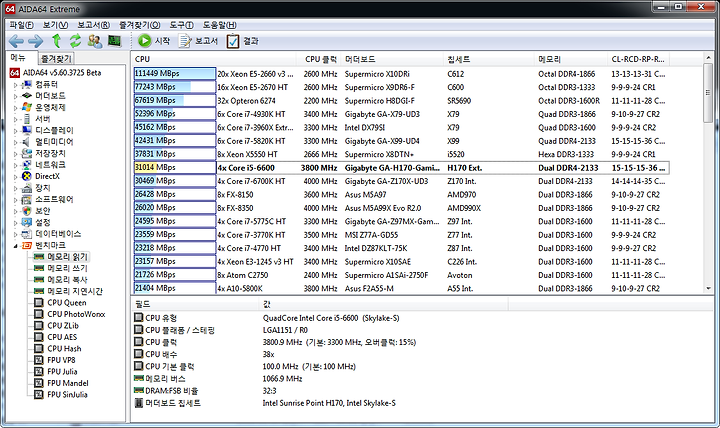Open the 즐겨찾기(O) menu
The height and width of the screenshot is (428, 720).
tap(140, 25)
